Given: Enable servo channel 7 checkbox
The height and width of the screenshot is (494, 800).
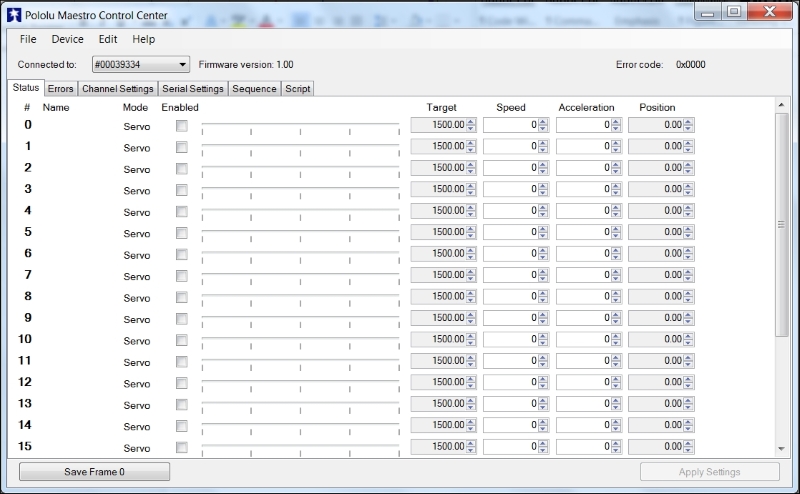Looking at the screenshot, I should 182,276.
